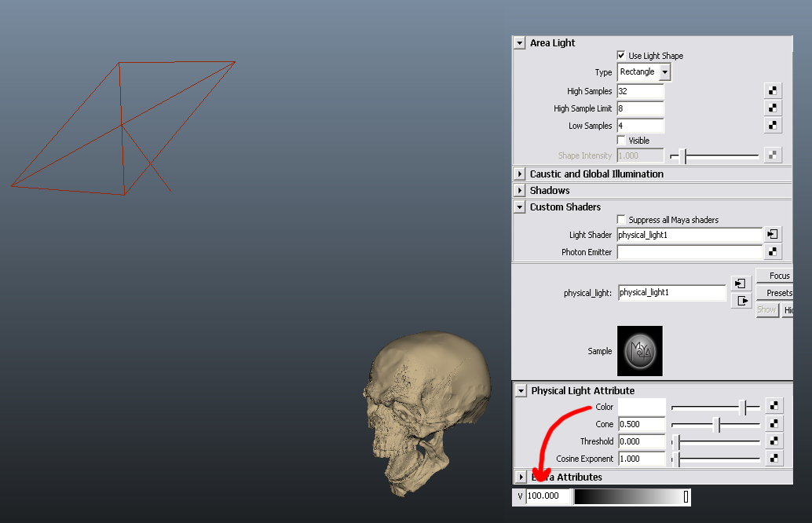Open the Type dropdown showing Rectangle
Viewport: 812px width, 523px height.
(x=644, y=72)
